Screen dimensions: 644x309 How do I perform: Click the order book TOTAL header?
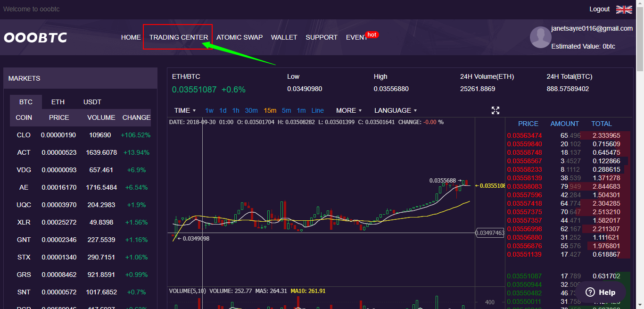pos(602,124)
